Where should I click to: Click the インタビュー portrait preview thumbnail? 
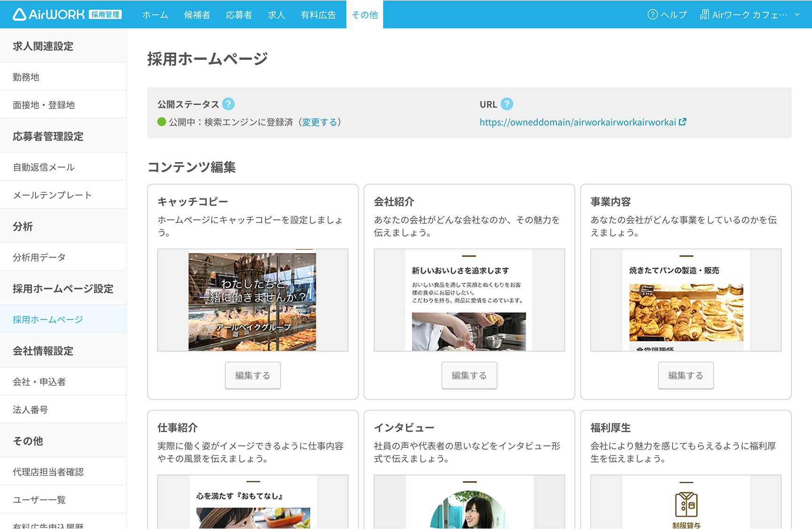[x=469, y=502]
